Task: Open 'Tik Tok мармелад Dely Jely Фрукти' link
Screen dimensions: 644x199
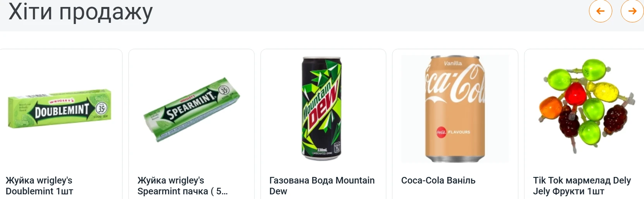Action: tap(582, 185)
